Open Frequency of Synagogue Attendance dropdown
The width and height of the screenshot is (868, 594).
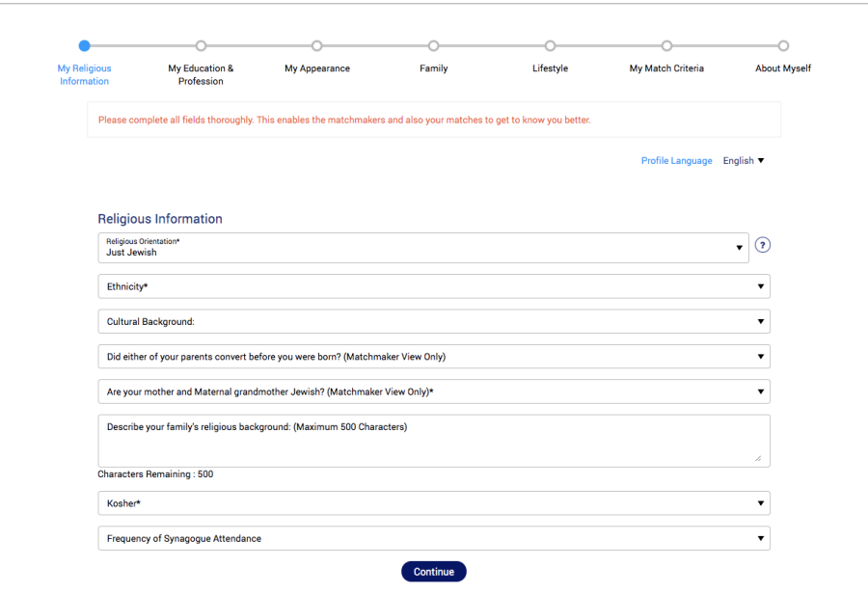click(434, 538)
